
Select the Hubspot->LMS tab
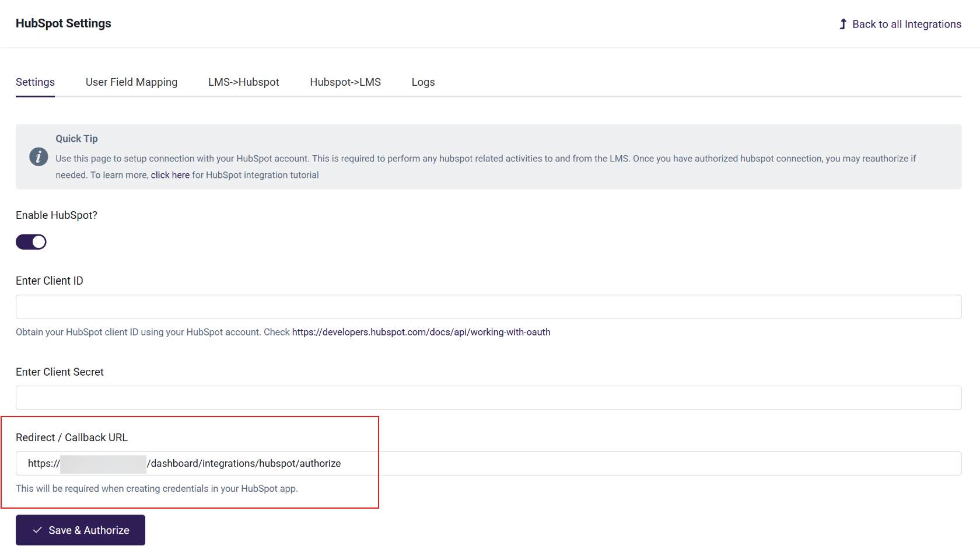coord(345,82)
